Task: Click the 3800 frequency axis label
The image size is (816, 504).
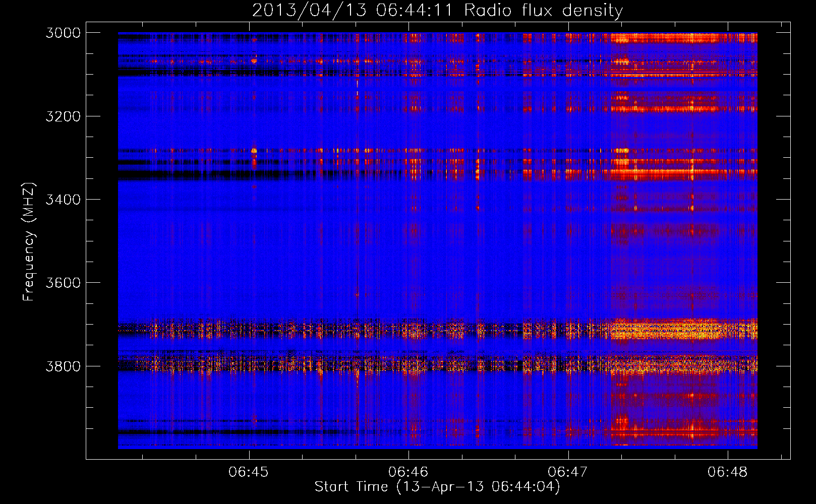Action: pyautogui.click(x=63, y=366)
